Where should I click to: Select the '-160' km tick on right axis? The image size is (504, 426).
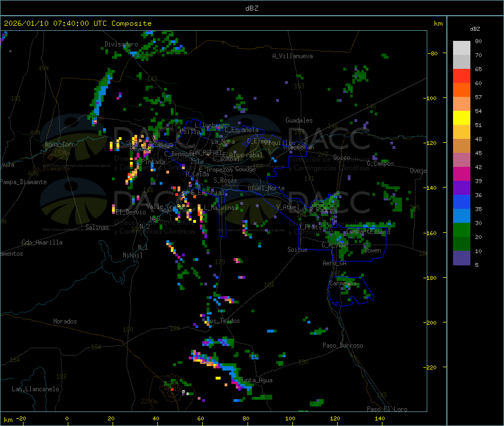[x=431, y=233]
